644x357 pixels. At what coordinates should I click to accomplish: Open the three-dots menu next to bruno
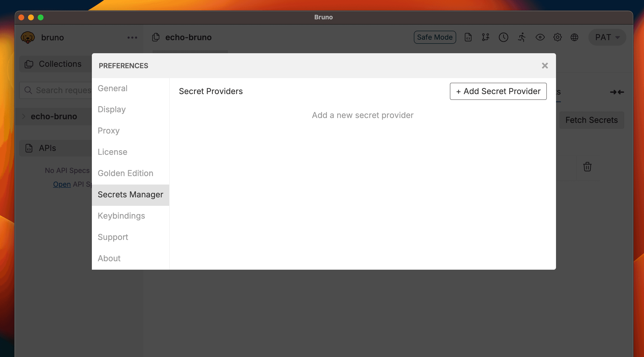132,38
